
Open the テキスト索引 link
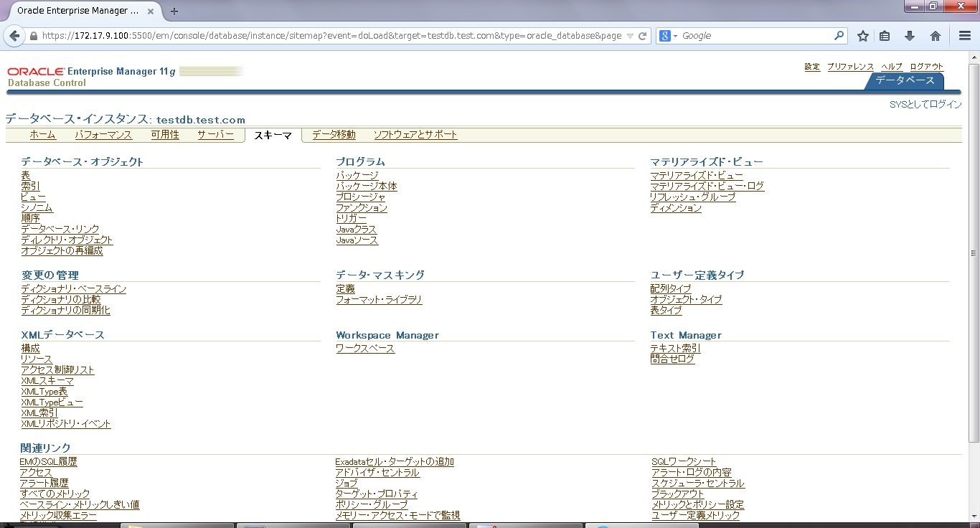[x=675, y=349]
